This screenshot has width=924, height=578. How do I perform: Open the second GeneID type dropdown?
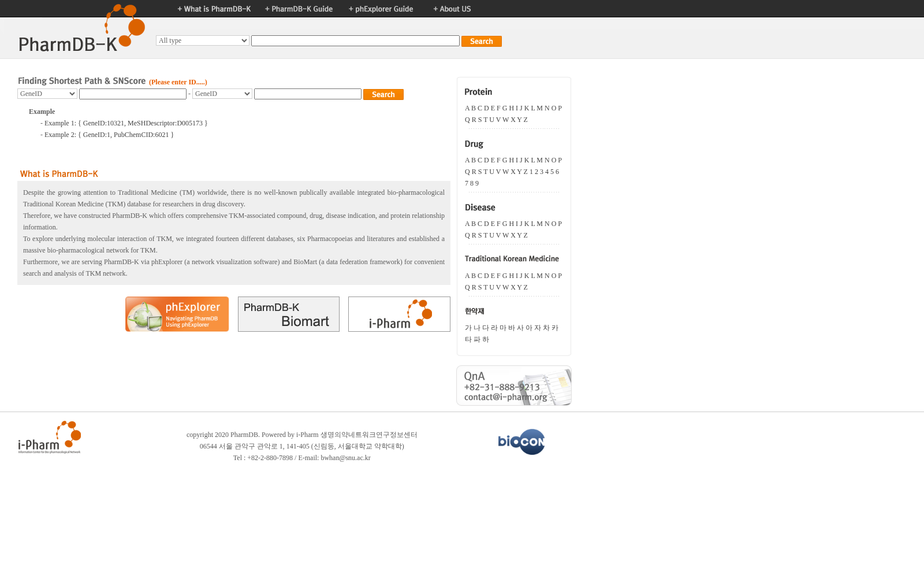coord(222,94)
